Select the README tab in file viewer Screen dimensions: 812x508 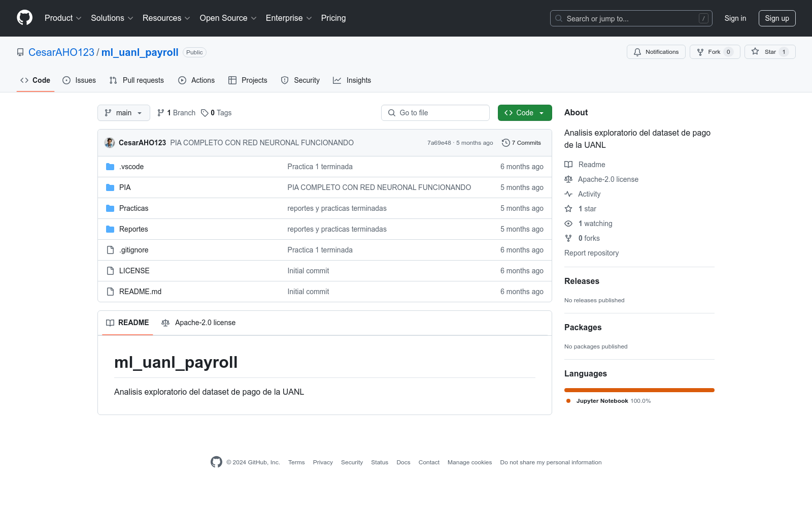pyautogui.click(x=127, y=323)
